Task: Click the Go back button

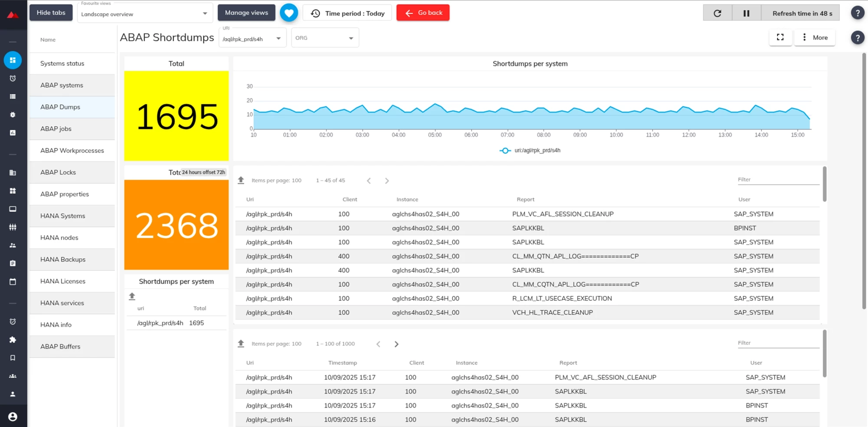Action: 423,13
